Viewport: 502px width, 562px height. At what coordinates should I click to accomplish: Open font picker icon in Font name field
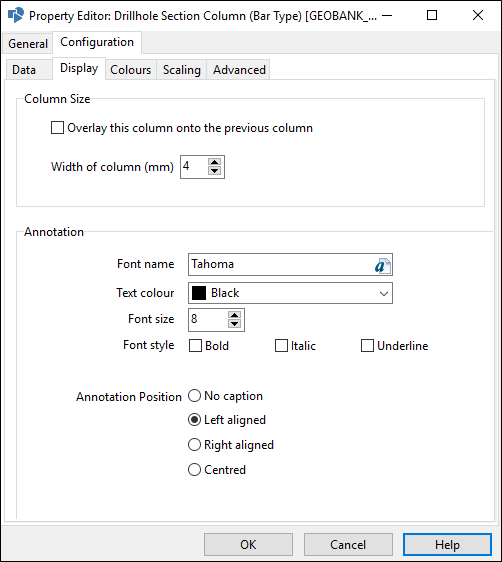383,266
